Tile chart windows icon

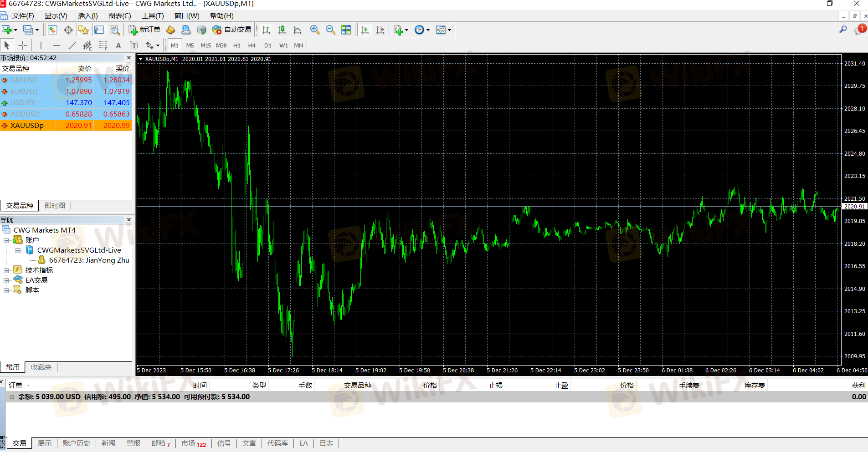[346, 30]
